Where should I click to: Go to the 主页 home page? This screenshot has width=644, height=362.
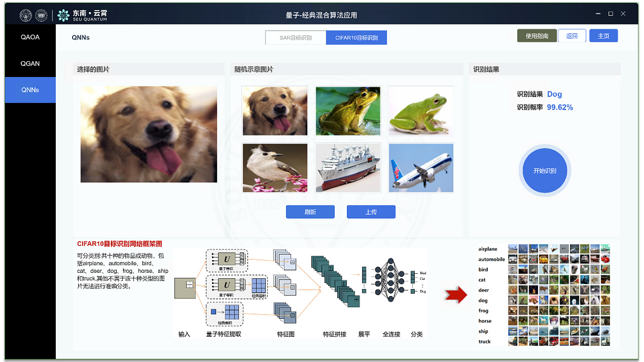pyautogui.click(x=603, y=35)
